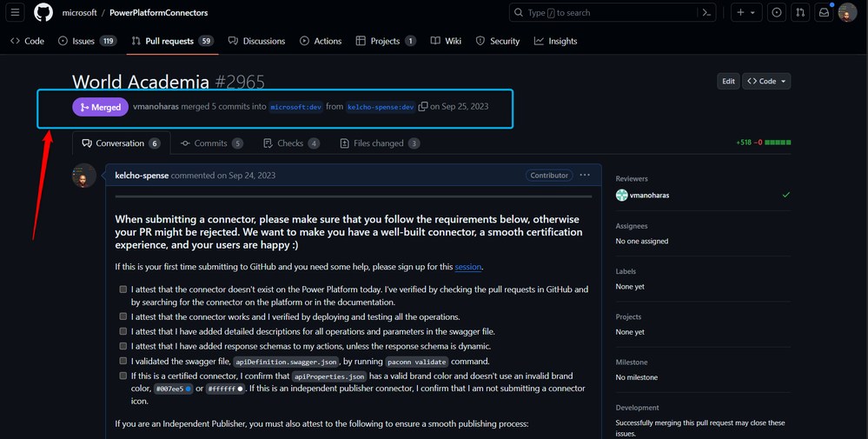
Task: Open the command palette icon
Action: [706, 12]
